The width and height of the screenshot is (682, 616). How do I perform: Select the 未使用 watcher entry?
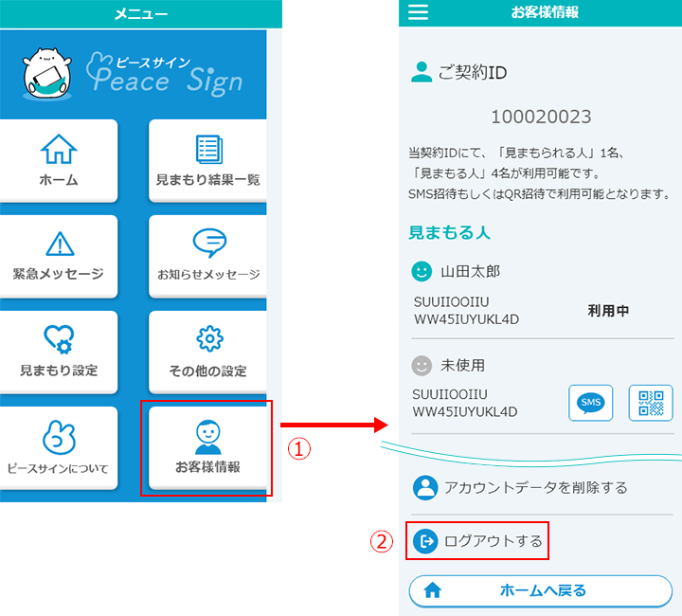(x=463, y=365)
